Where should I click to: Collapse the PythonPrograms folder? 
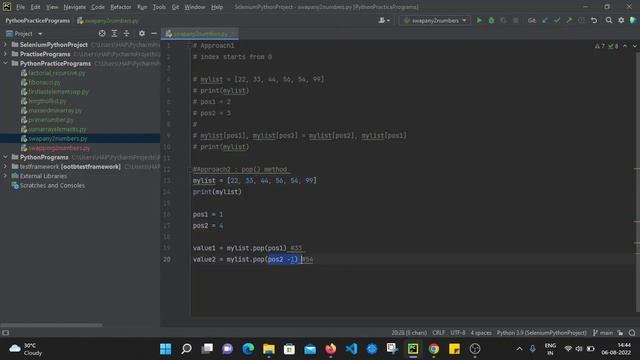click(5, 157)
